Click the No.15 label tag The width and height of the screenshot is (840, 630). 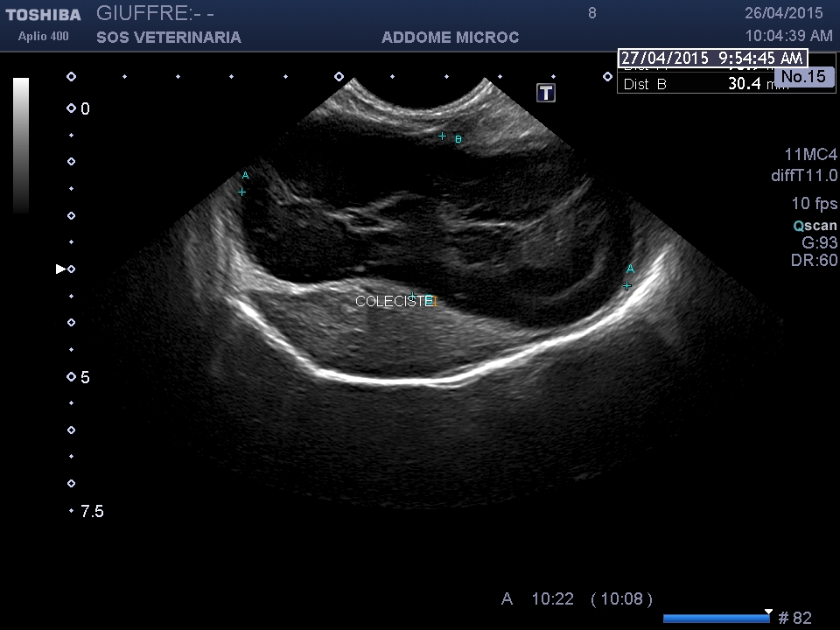click(803, 77)
